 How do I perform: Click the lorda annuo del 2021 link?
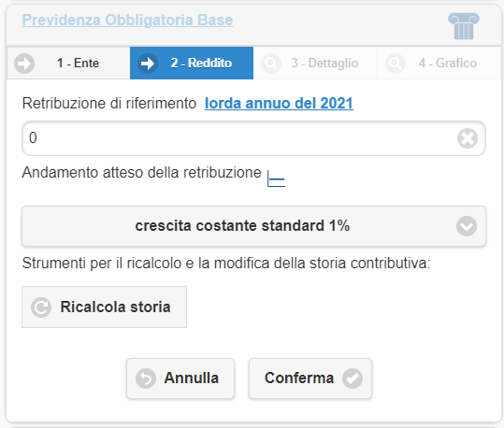tap(279, 104)
